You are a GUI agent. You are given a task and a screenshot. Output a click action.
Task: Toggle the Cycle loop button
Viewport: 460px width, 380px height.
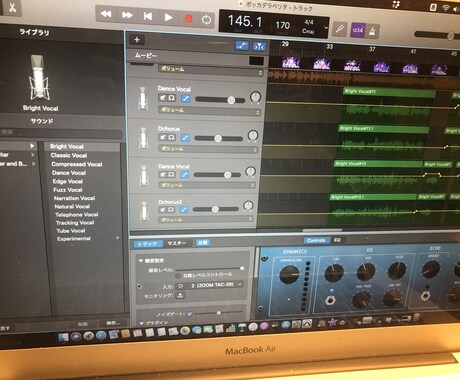[206, 20]
